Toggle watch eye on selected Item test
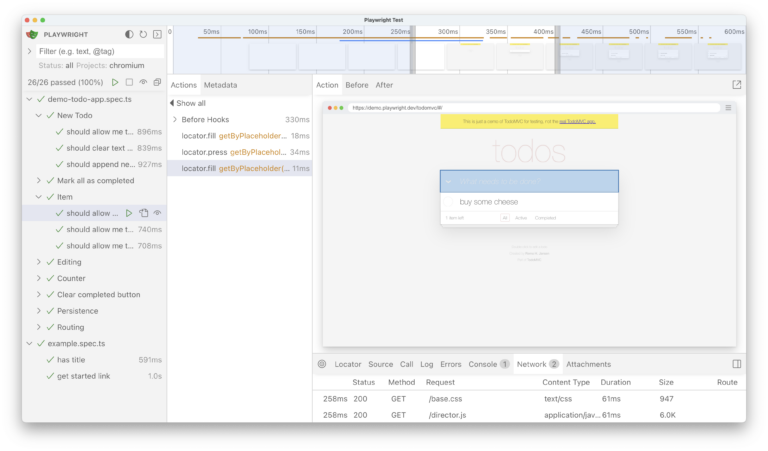This screenshot has height=451, width=768. (157, 213)
